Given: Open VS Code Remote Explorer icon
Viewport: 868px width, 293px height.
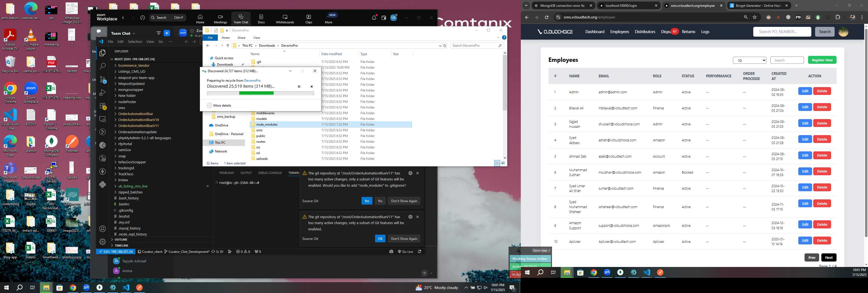Looking at the screenshot, I should (103, 119).
